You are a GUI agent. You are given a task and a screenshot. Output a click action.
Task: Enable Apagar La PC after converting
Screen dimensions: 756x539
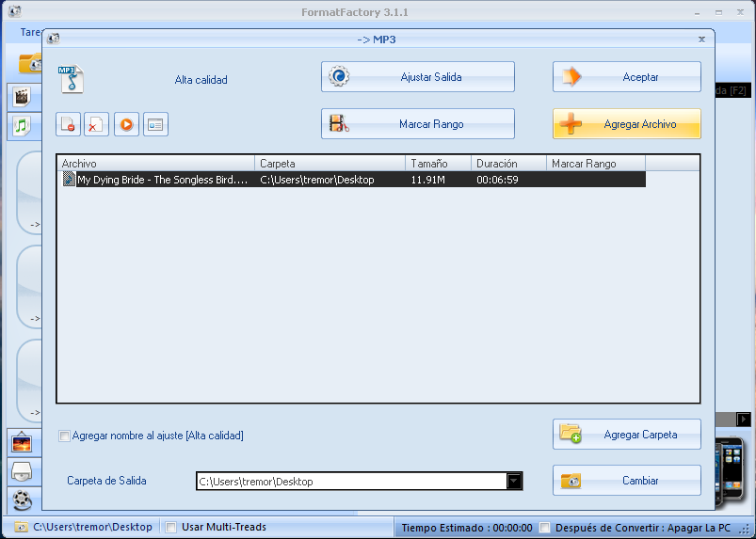(x=544, y=528)
